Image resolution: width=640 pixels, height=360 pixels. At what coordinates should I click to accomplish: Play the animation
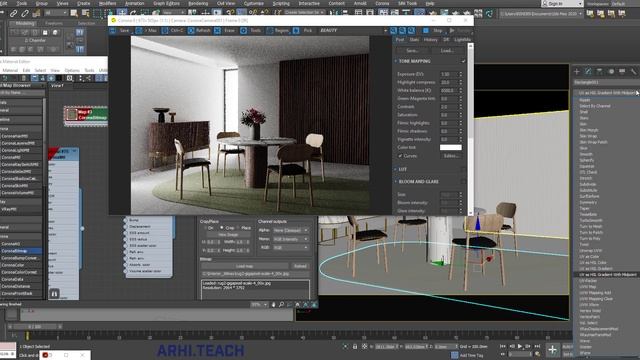click(520, 346)
